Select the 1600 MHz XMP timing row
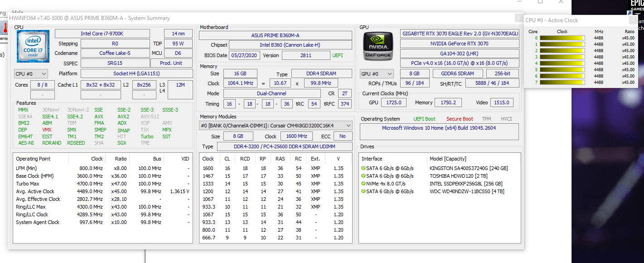 [275, 168]
